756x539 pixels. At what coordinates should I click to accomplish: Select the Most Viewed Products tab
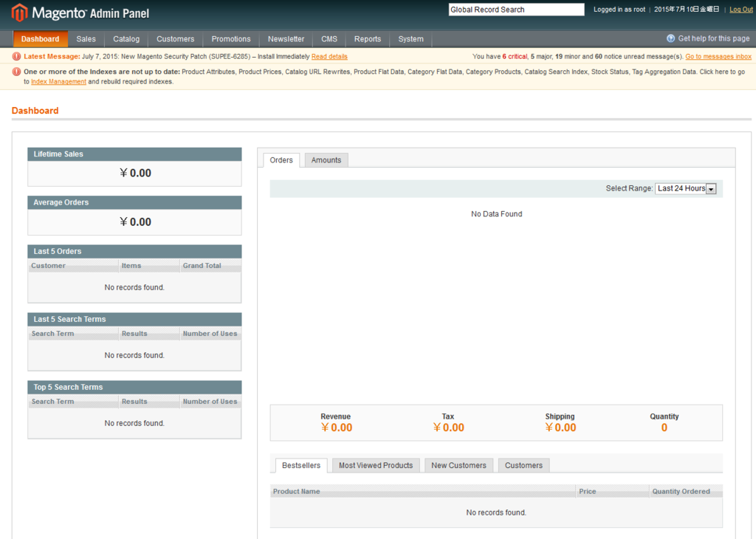pyautogui.click(x=376, y=465)
